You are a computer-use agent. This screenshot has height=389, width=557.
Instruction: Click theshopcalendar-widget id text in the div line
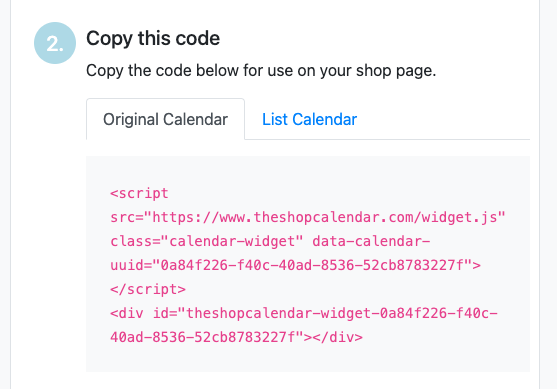(279, 313)
